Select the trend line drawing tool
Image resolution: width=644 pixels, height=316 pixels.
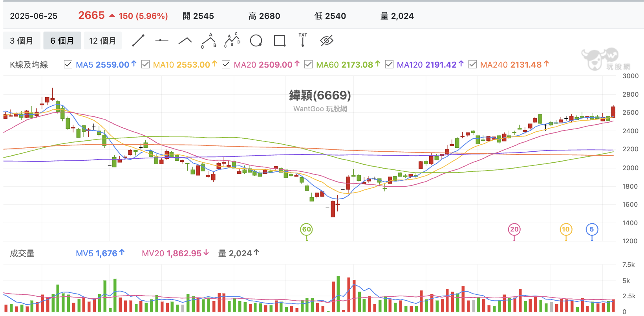point(138,40)
